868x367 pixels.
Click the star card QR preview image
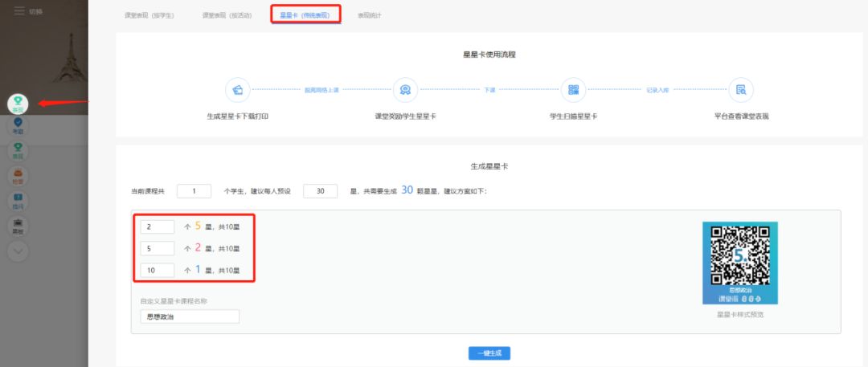740,263
